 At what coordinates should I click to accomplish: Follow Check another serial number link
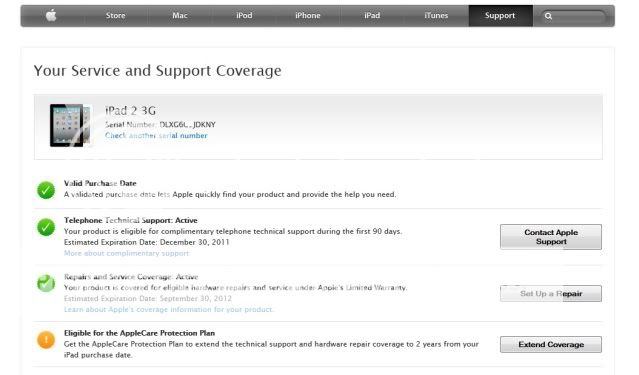[x=156, y=135]
